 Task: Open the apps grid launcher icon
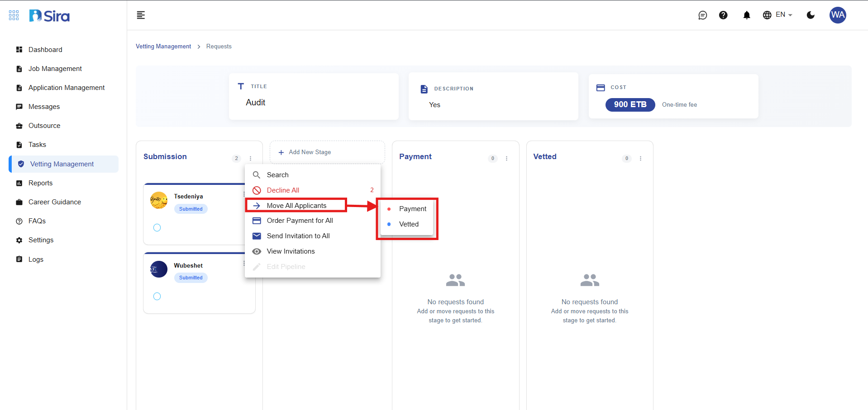[14, 15]
